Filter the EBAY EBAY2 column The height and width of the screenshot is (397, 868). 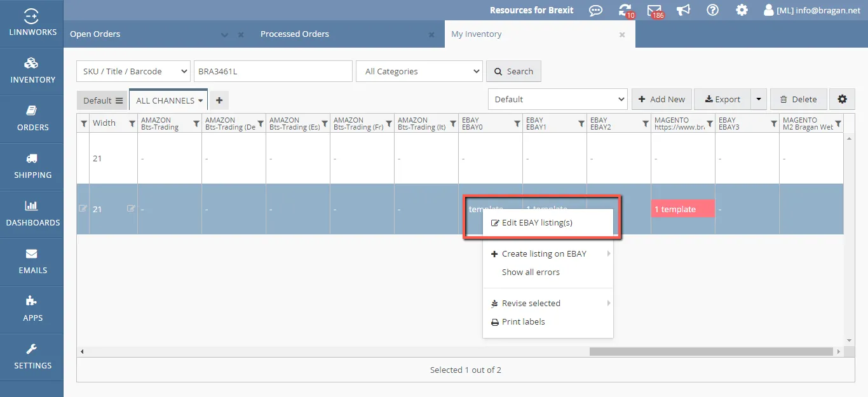coord(646,123)
